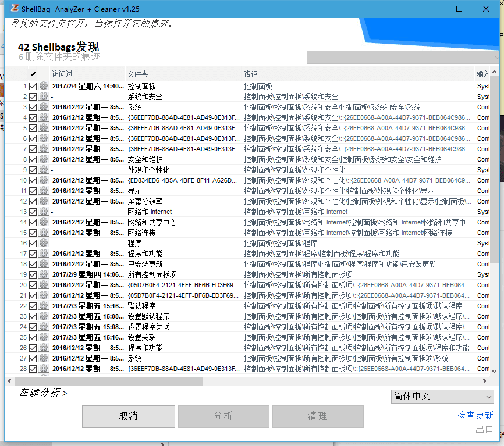This screenshot has width=504, height=446.
Task: Click the gear icon in row 18 已安装更新
Action: coord(44,264)
